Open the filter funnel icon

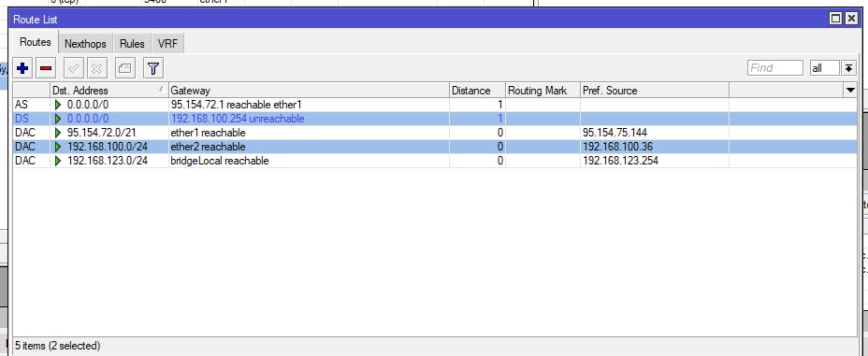(153, 68)
